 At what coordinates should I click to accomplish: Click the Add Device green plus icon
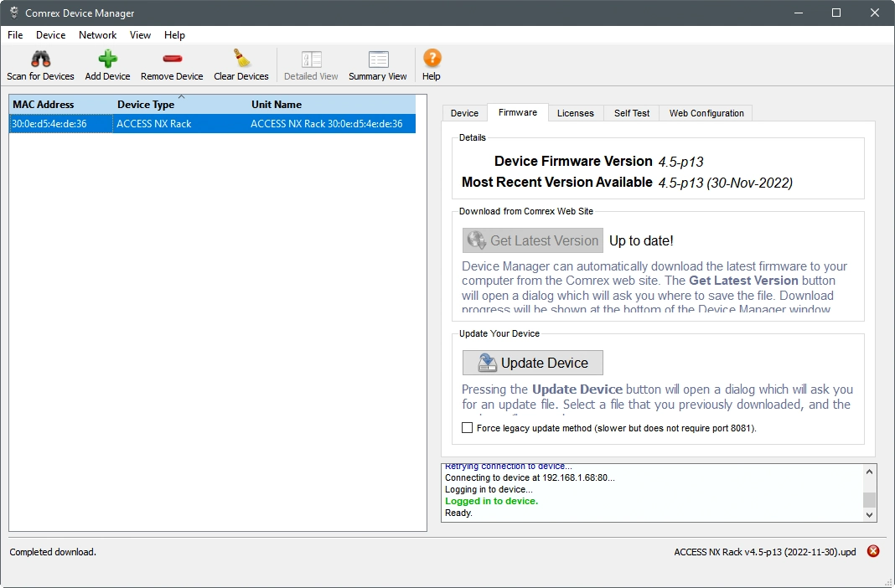tap(107, 59)
